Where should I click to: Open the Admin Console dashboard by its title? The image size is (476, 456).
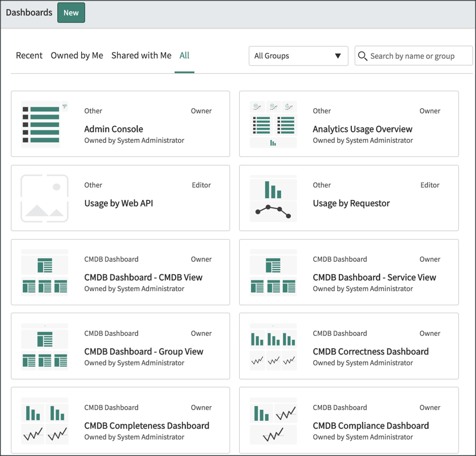tap(113, 129)
